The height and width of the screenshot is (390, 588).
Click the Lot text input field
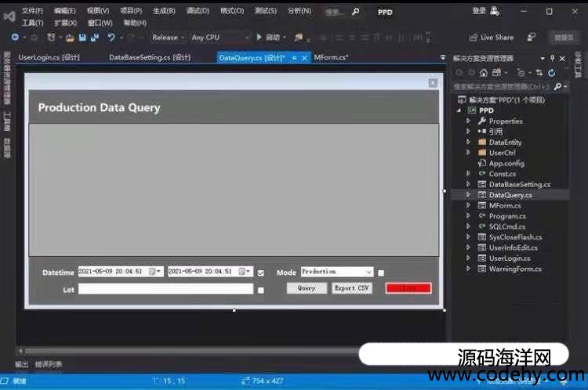point(165,289)
